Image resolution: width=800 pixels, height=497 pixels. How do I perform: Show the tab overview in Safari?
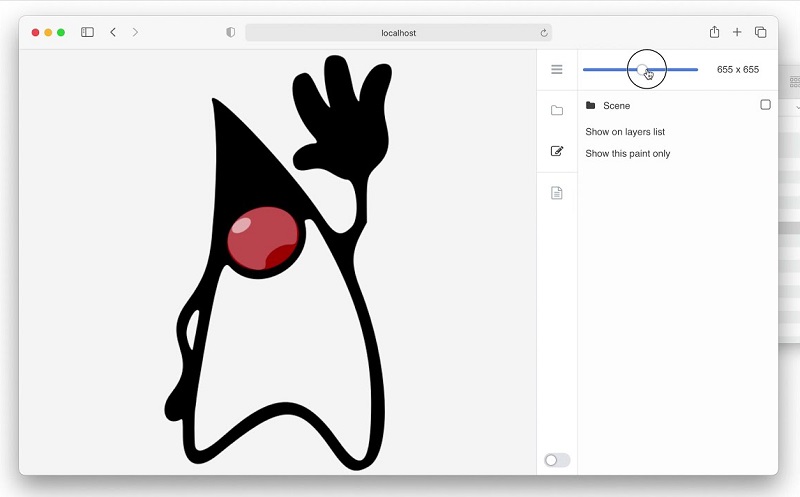pos(760,32)
